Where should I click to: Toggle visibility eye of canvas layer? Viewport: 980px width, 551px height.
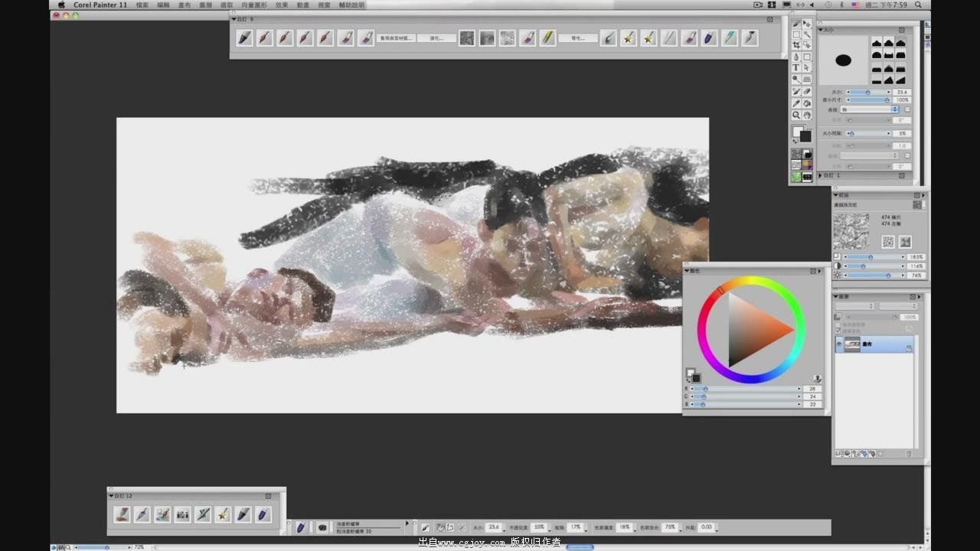pyautogui.click(x=839, y=346)
